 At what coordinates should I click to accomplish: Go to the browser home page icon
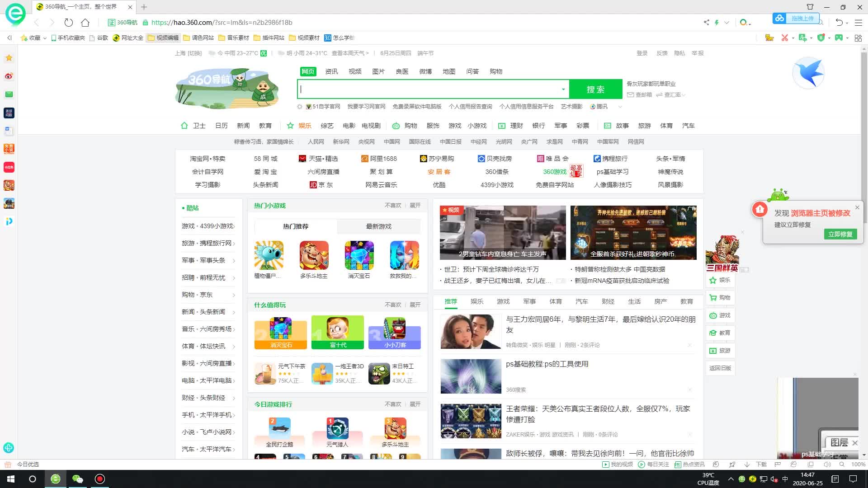pos(85,22)
